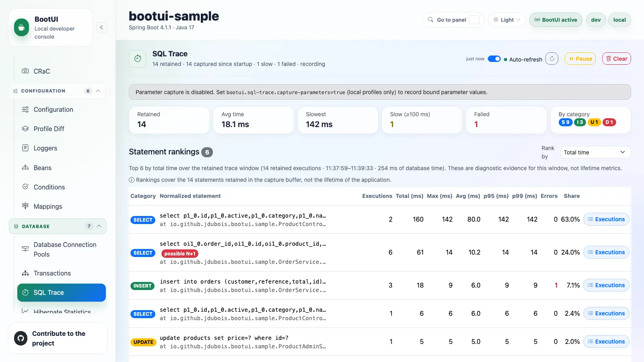Click the Share column header

click(x=572, y=196)
